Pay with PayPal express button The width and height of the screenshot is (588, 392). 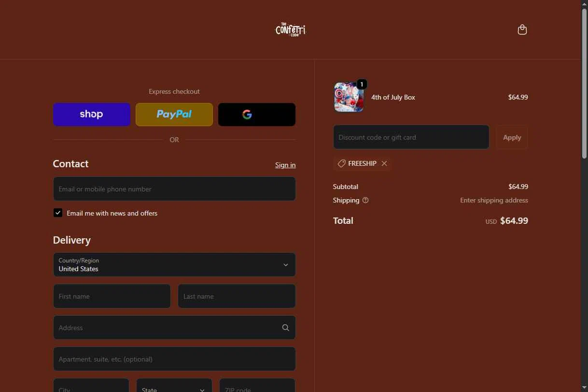point(174,115)
